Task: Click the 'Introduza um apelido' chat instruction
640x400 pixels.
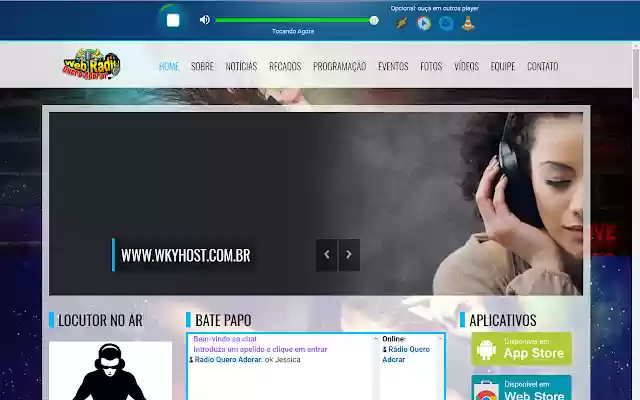Action: click(260, 349)
